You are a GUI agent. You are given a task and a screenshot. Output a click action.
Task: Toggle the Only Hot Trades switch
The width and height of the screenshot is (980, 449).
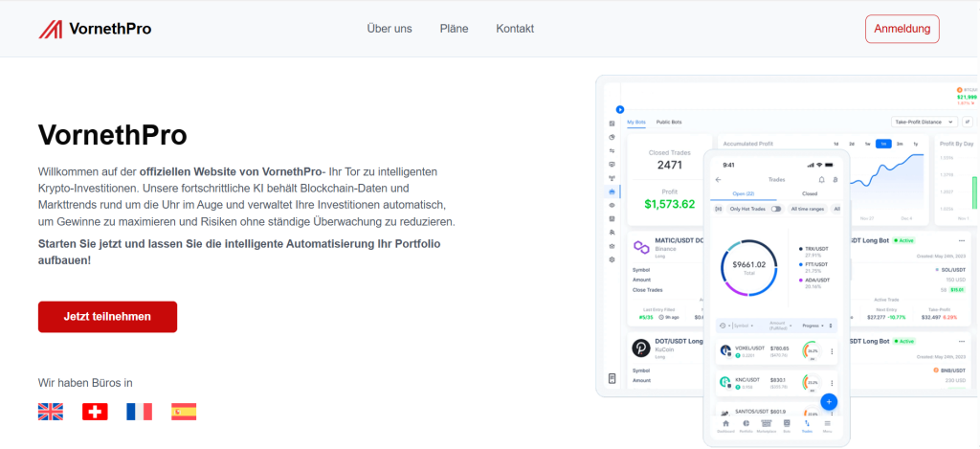point(776,209)
